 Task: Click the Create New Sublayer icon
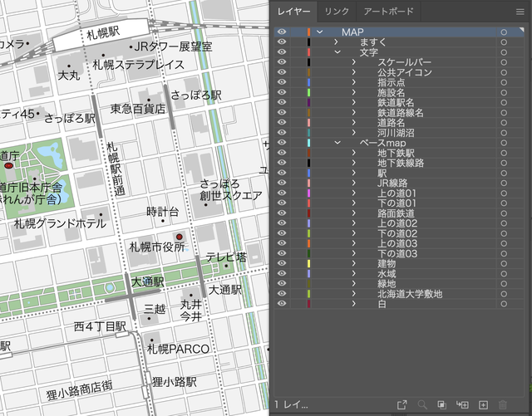462,404
